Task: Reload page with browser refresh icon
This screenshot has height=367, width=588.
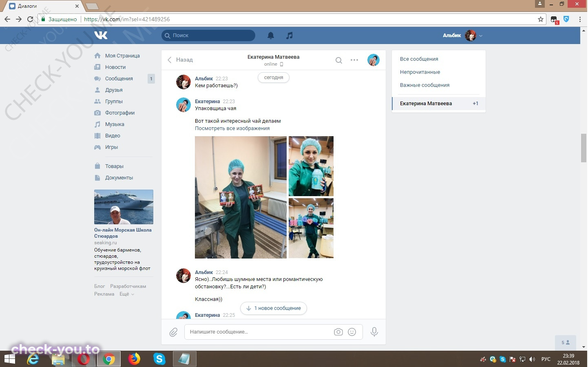Action: [30, 19]
